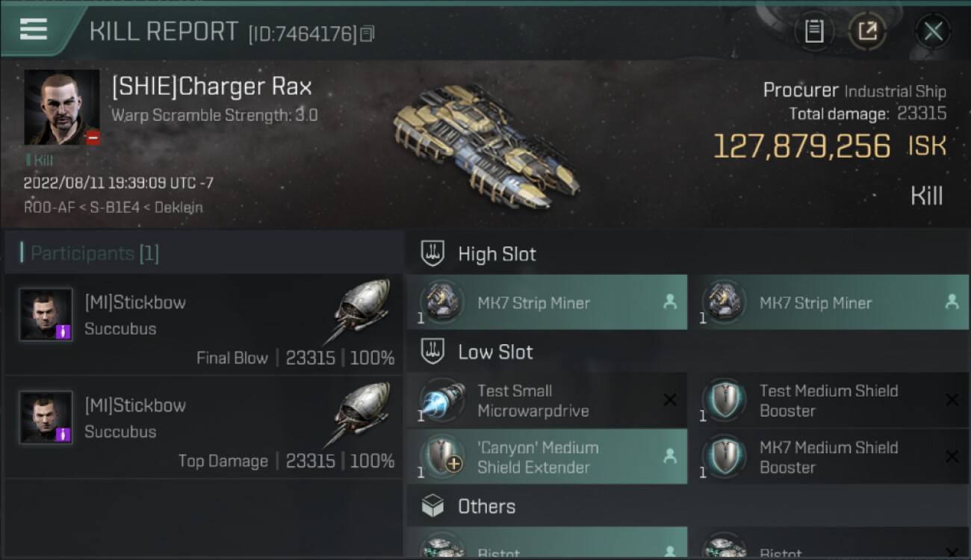The width and height of the screenshot is (971, 560).
Task: Click person marker on 'Canyon' Shield Extender
Action: click(x=670, y=455)
